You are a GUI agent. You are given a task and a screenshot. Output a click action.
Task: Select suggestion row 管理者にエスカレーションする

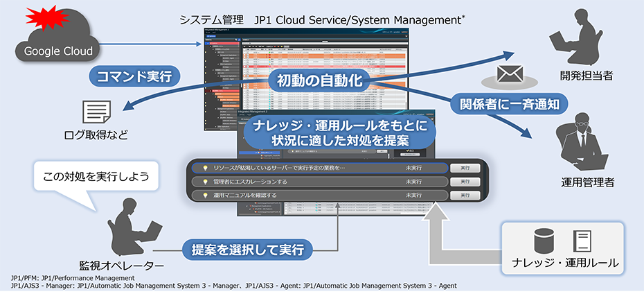[319, 182]
